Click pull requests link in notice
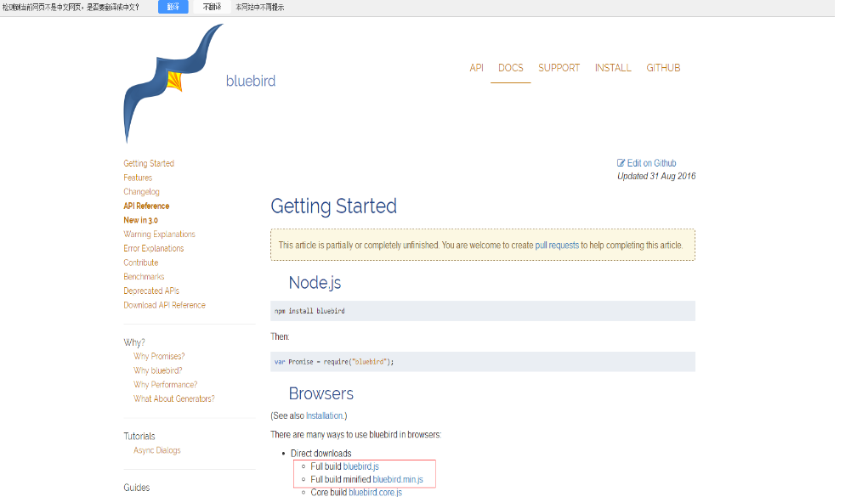Viewport: 868px width, 497px height. coord(557,246)
